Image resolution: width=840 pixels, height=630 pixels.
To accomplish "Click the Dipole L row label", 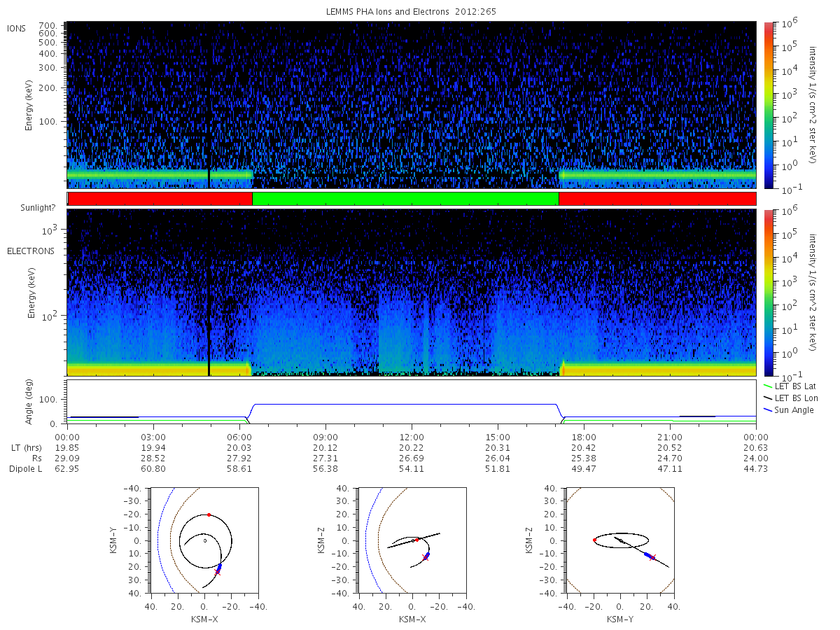I will 26,468.
